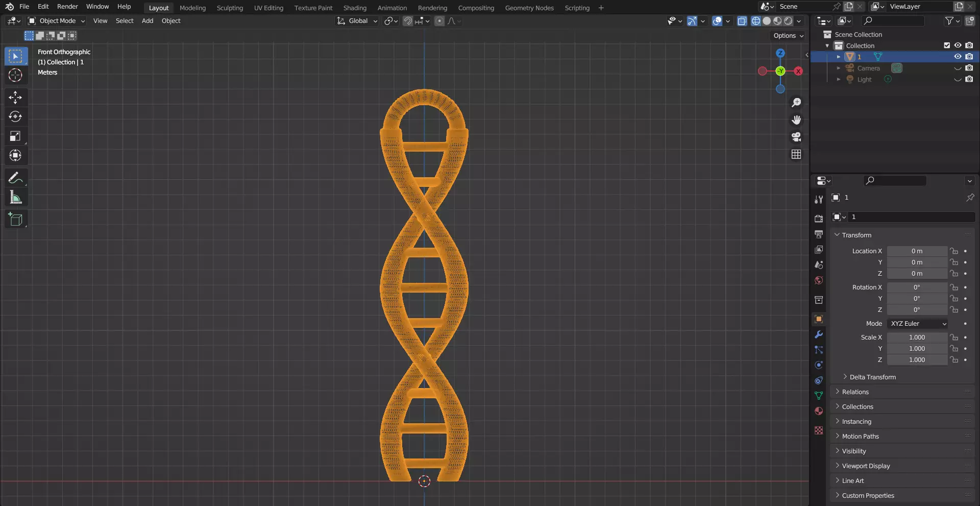This screenshot has height=506, width=980.
Task: Click the Z axis on navigation gizmo
Action: coord(780,53)
